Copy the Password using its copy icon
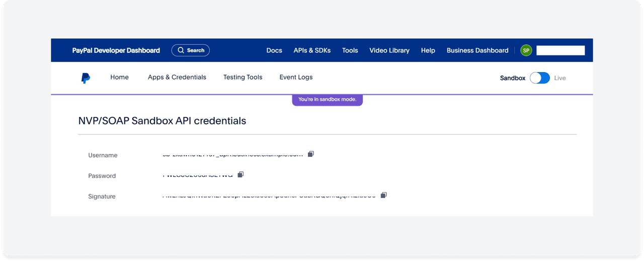This screenshot has height=262, width=644. 240,175
